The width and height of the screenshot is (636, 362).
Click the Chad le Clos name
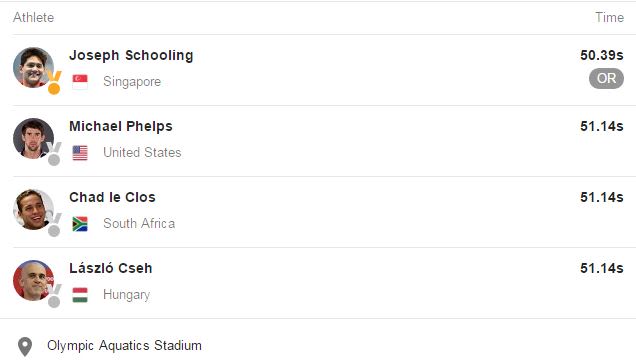pyautogui.click(x=112, y=197)
